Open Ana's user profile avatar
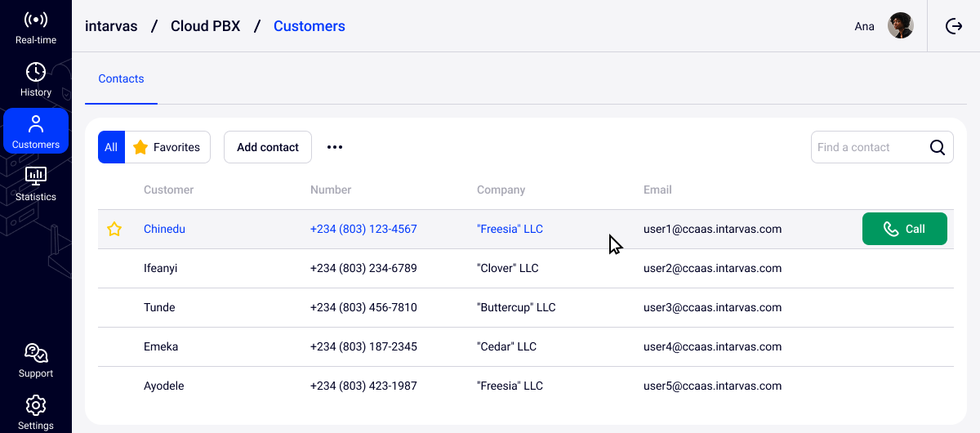Image resolution: width=980 pixels, height=433 pixels. 900,26
